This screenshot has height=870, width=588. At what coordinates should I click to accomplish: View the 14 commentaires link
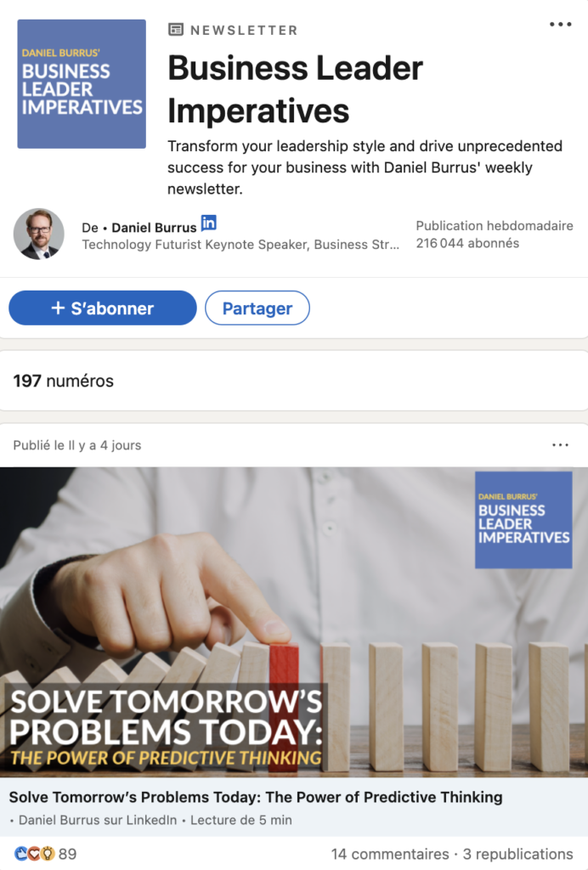click(390, 854)
